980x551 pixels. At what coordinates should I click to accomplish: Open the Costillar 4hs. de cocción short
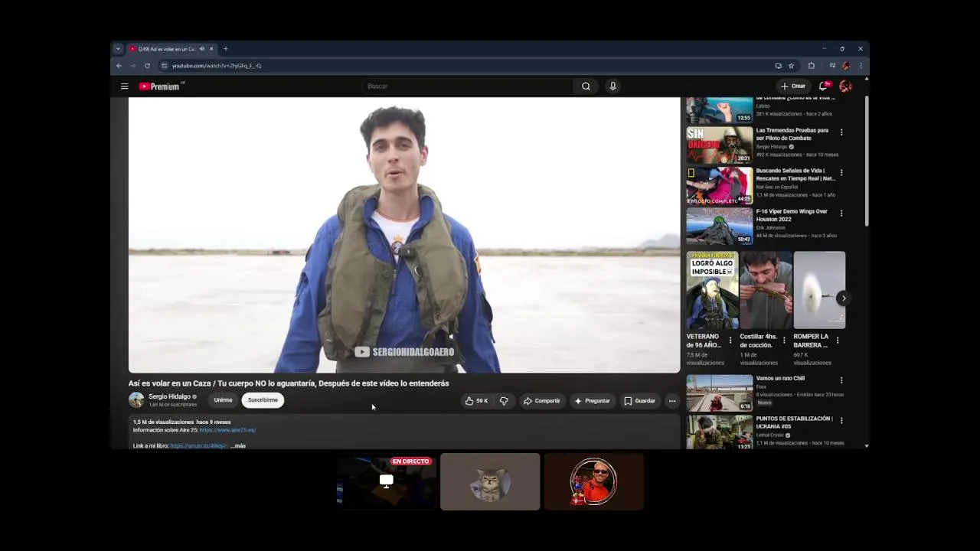pos(766,290)
